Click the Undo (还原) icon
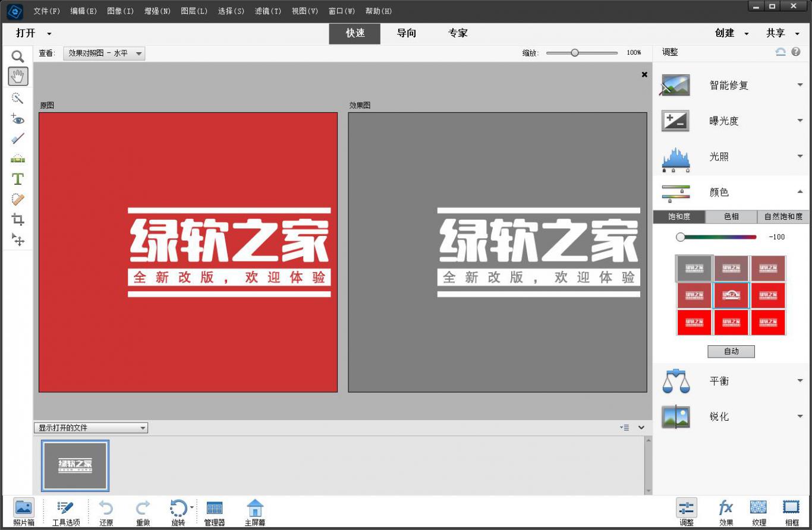The width and height of the screenshot is (812, 530). click(x=106, y=512)
